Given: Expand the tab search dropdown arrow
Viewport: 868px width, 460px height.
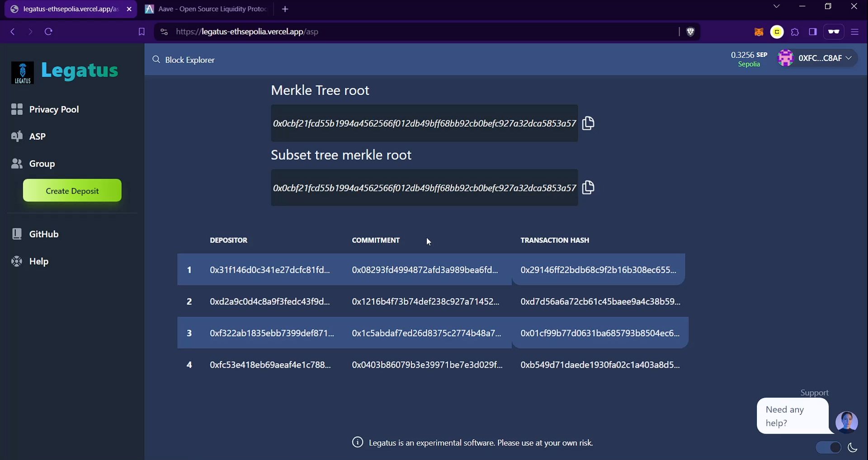Looking at the screenshot, I should [776, 6].
